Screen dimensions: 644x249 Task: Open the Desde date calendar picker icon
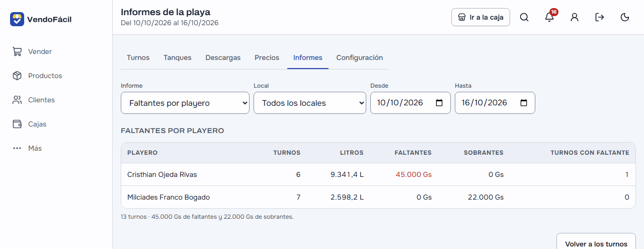pos(439,103)
